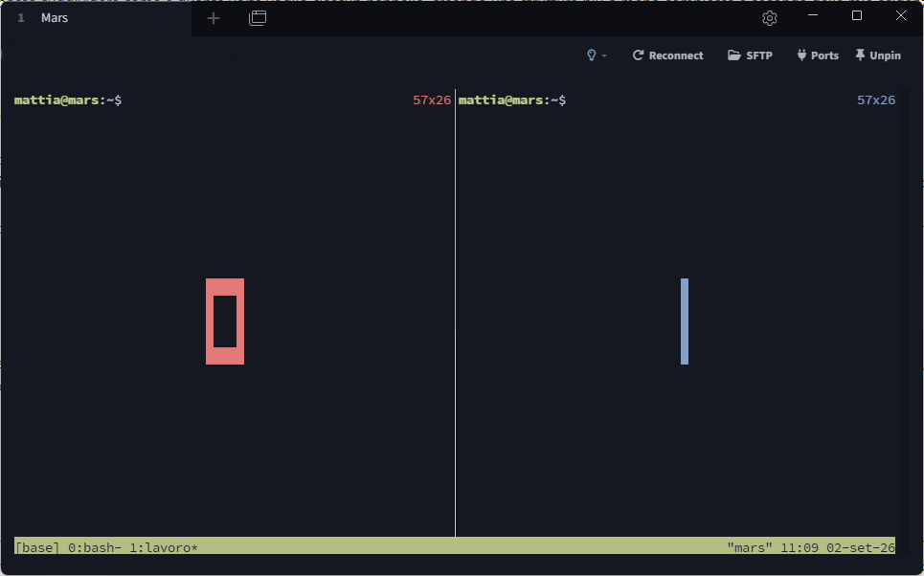
Task: Expand the arrow beside the lightbulb
Action: pyautogui.click(x=604, y=55)
